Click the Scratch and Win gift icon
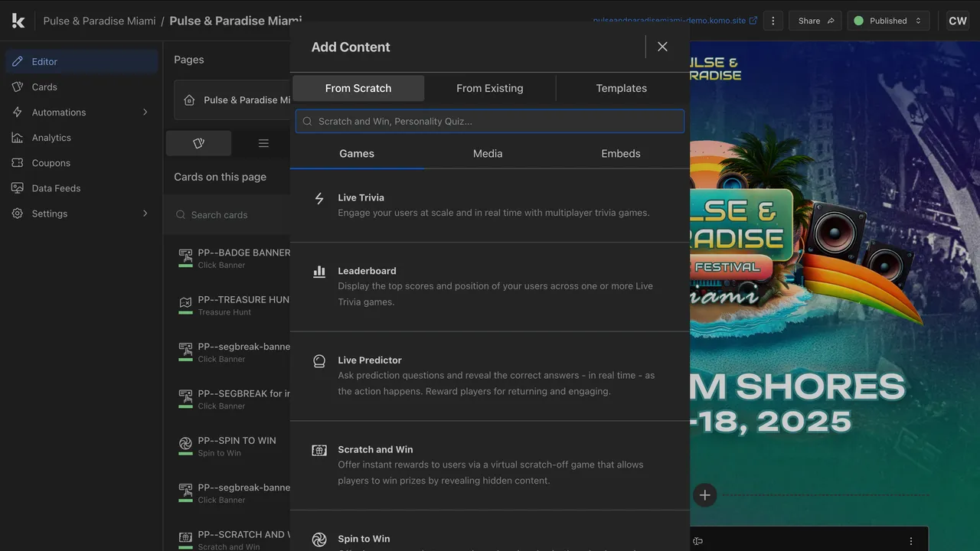Viewport: 980px width, 551px height. [319, 450]
